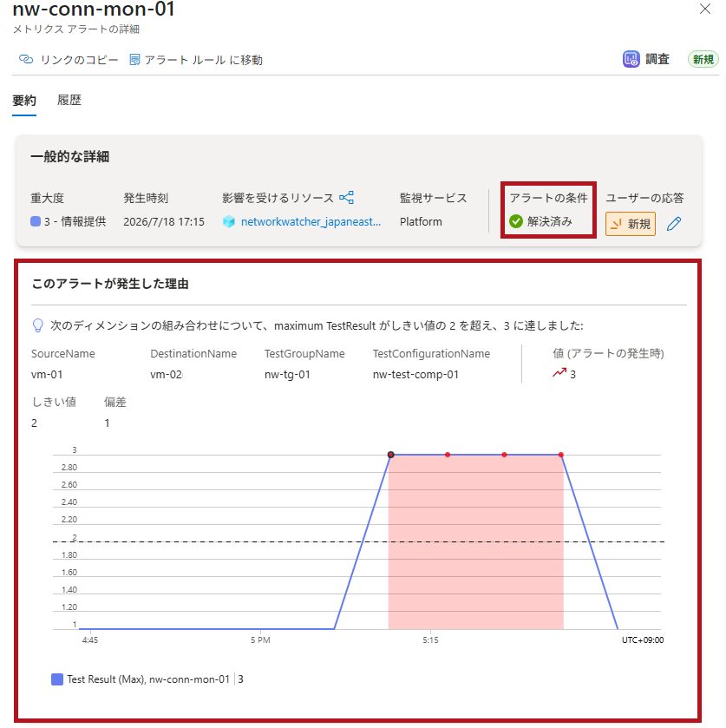The image size is (726, 728).
Task: Click the nw-tg-01 test group value
Action: [287, 375]
